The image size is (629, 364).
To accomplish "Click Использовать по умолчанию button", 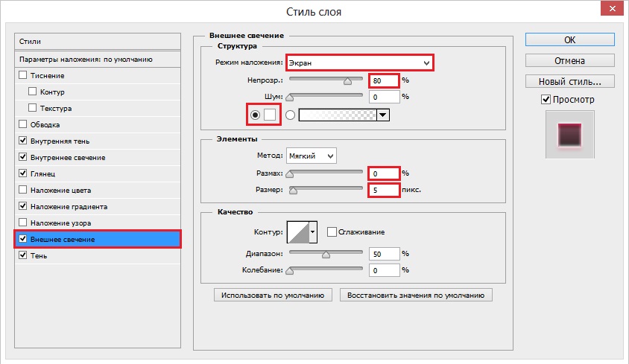I will [273, 295].
